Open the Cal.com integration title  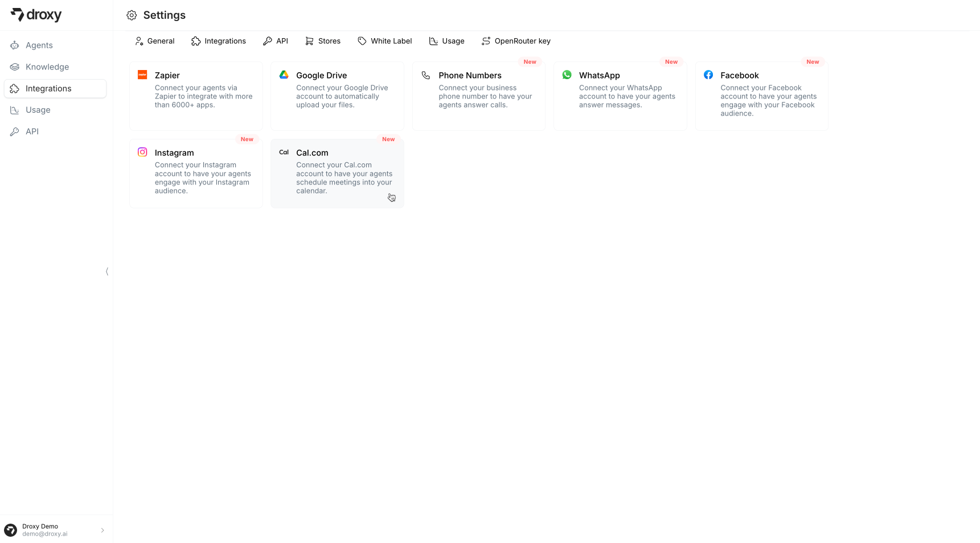pos(312,153)
